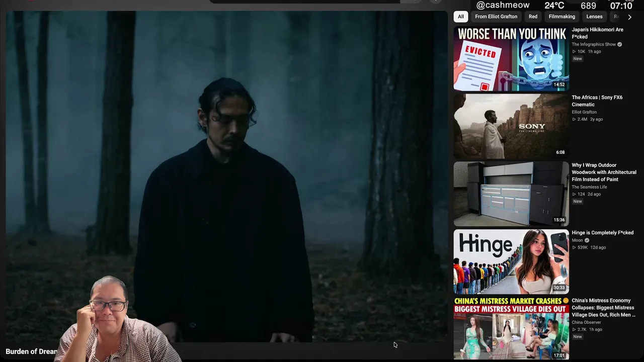Screen dimensions: 644x362
Task: Open title "The Africas | Sony FX6 Cinematic"
Action: [x=597, y=101]
